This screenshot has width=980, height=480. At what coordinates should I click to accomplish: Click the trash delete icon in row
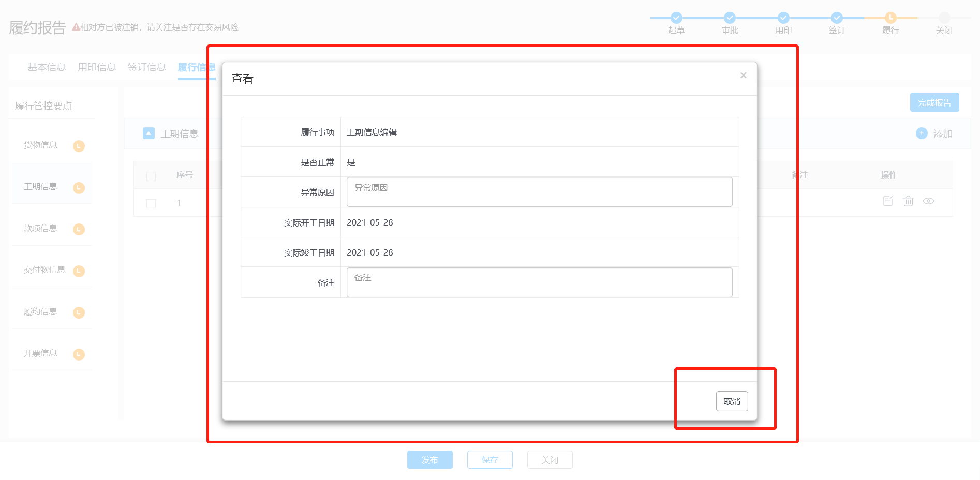908,201
